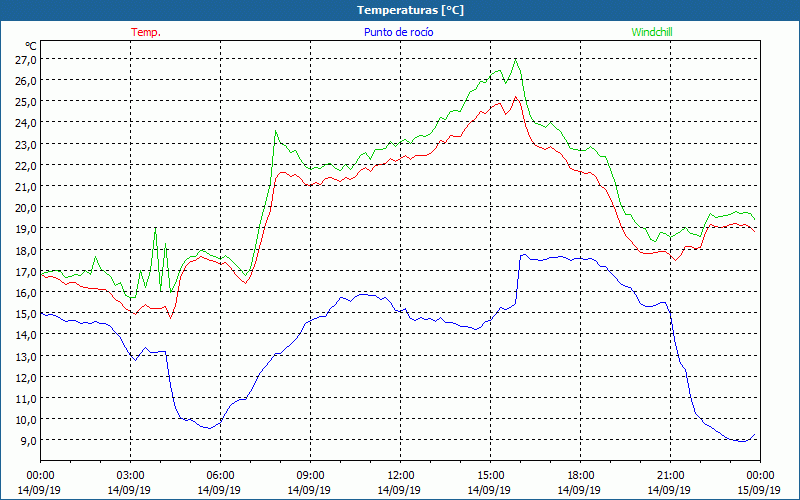Click the 21,0 y-axis value
Screen dimensions: 800x500
[28, 187]
